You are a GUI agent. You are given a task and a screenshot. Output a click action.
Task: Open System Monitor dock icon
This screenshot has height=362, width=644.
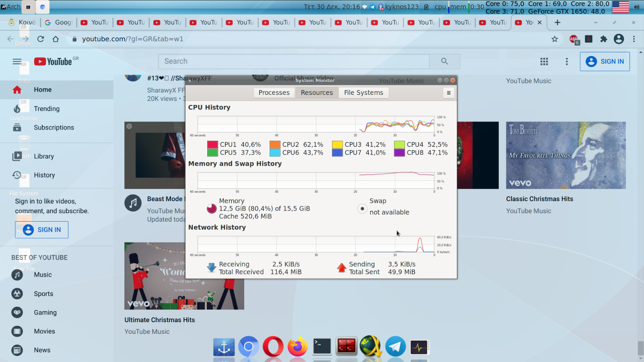click(x=420, y=347)
